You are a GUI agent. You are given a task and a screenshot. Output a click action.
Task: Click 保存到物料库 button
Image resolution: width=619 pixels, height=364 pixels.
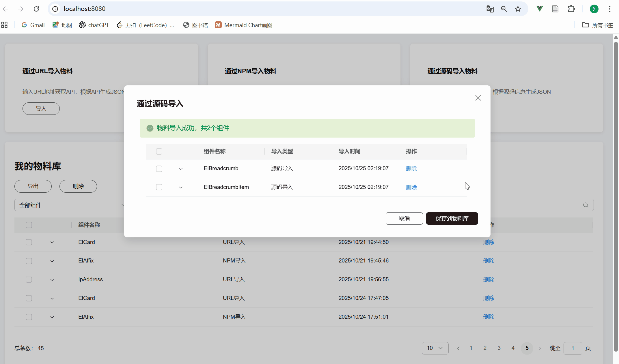point(452,218)
